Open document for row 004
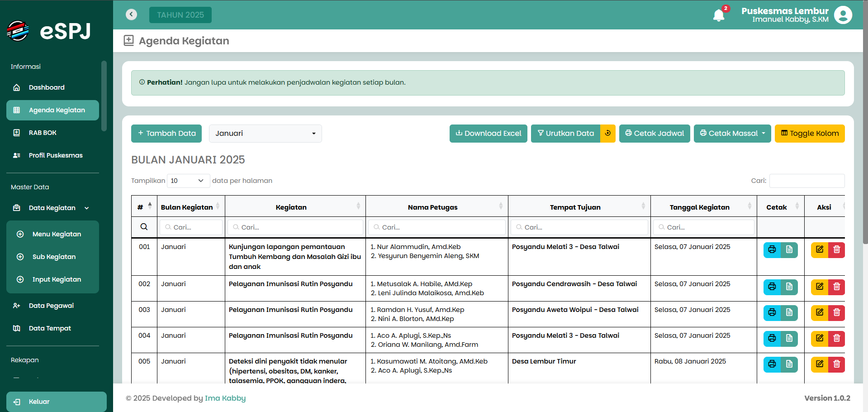This screenshot has height=412, width=868. coord(789,338)
